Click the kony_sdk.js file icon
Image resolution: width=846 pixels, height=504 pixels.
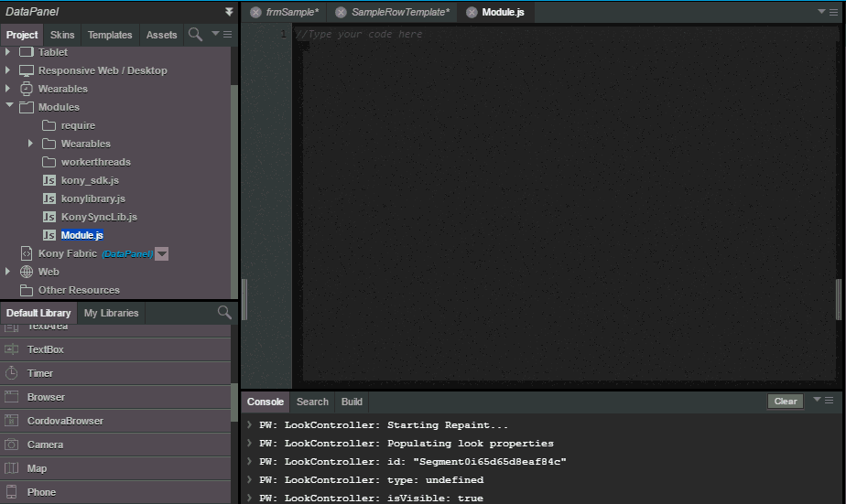(49, 180)
